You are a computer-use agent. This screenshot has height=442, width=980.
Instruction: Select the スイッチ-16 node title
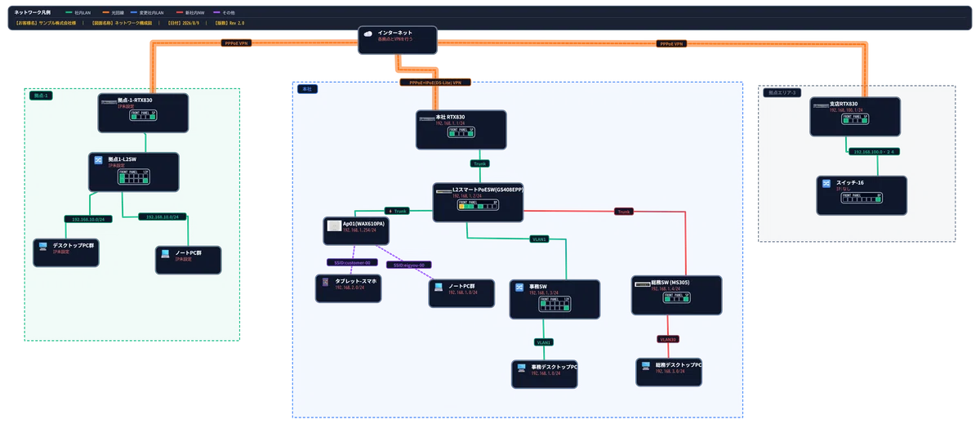[849, 182]
